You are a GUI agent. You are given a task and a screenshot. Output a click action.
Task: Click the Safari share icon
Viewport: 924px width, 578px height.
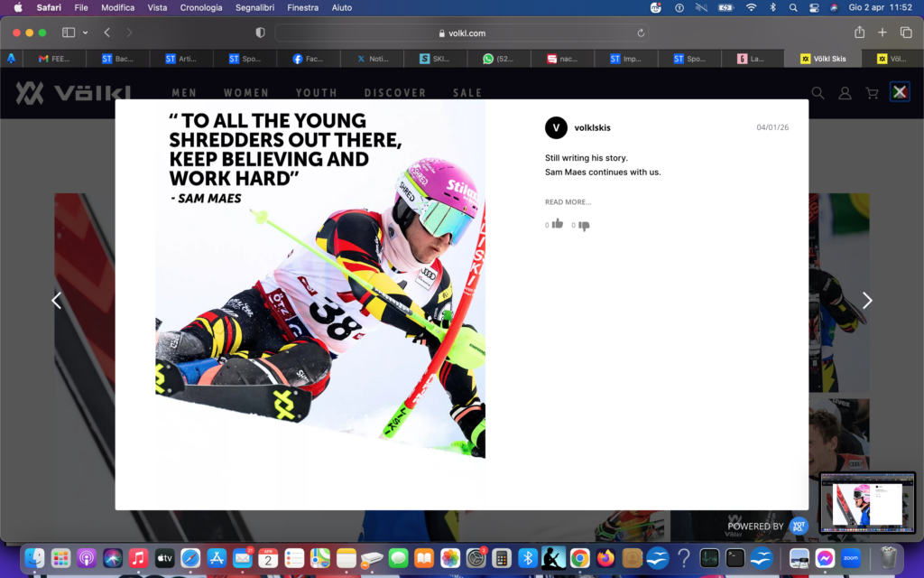[859, 33]
